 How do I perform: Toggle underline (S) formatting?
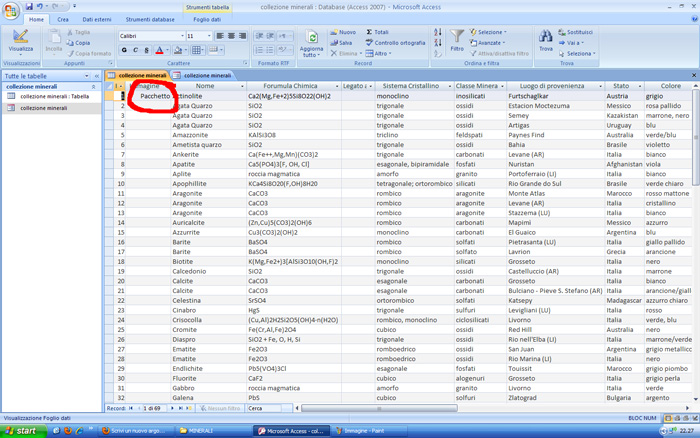pos(146,50)
